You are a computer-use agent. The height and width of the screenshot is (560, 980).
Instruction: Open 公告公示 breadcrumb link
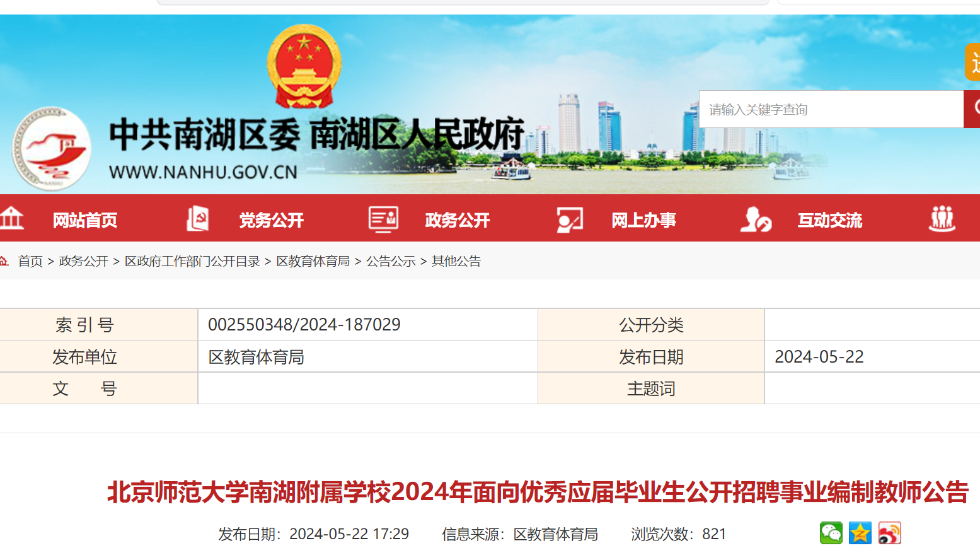coord(391,261)
